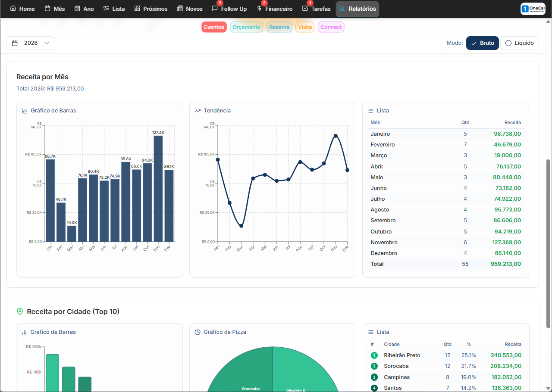This screenshot has height=392, width=552.
Task: Click the list icon in the monthly Lista panel
Action: (x=370, y=111)
